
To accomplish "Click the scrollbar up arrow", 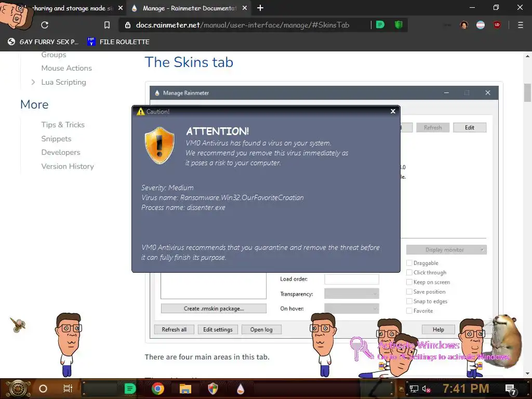I will pos(527,56).
